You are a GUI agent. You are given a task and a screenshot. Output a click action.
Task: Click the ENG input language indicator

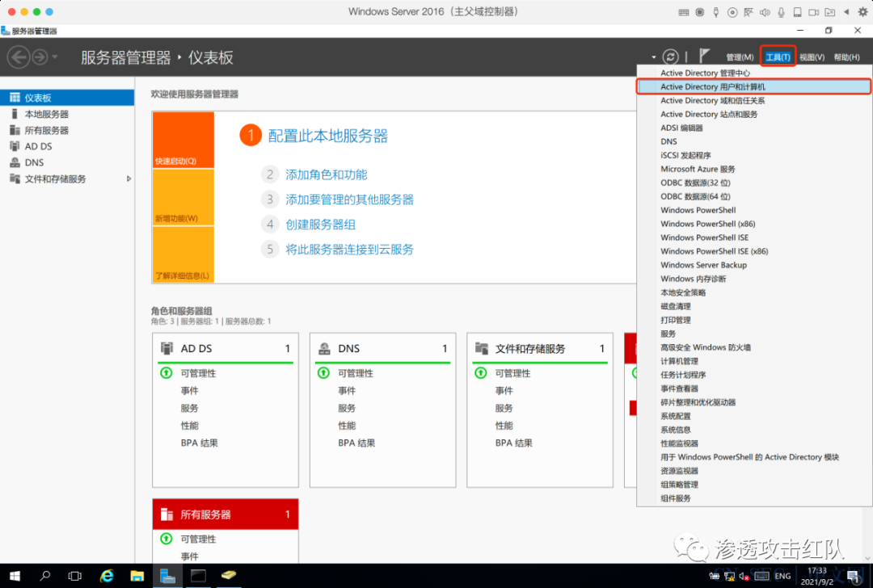782,576
